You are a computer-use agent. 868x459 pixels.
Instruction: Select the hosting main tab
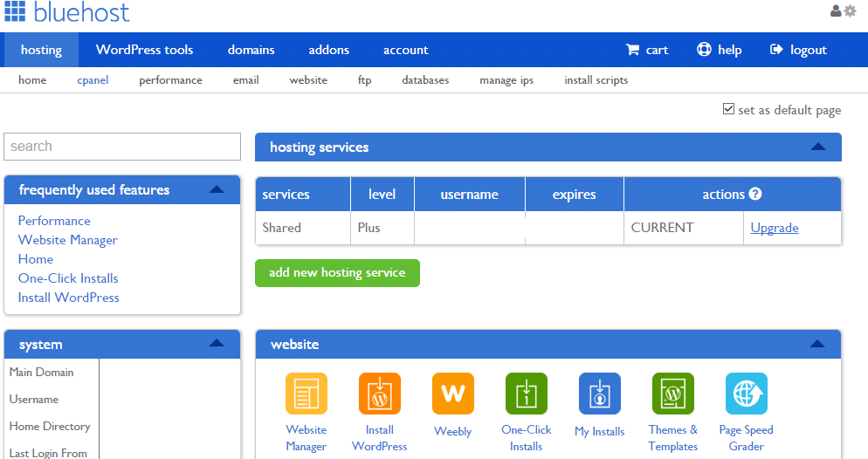pos(42,50)
